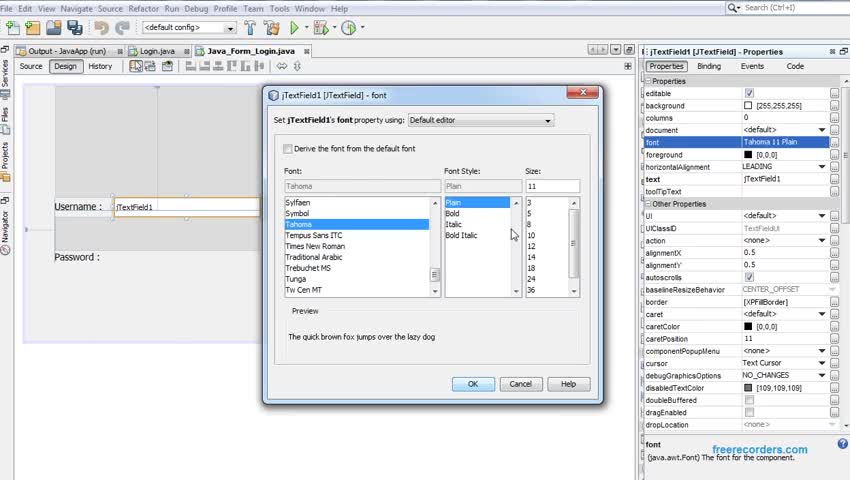Click the search magnifier icon
Screen dimensions: 850x480
[x=732, y=8]
